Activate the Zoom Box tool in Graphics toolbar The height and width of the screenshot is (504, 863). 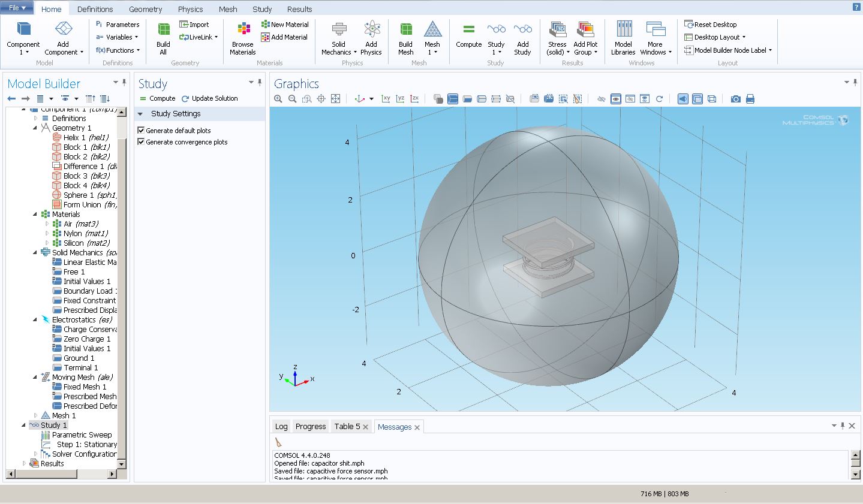click(x=307, y=99)
